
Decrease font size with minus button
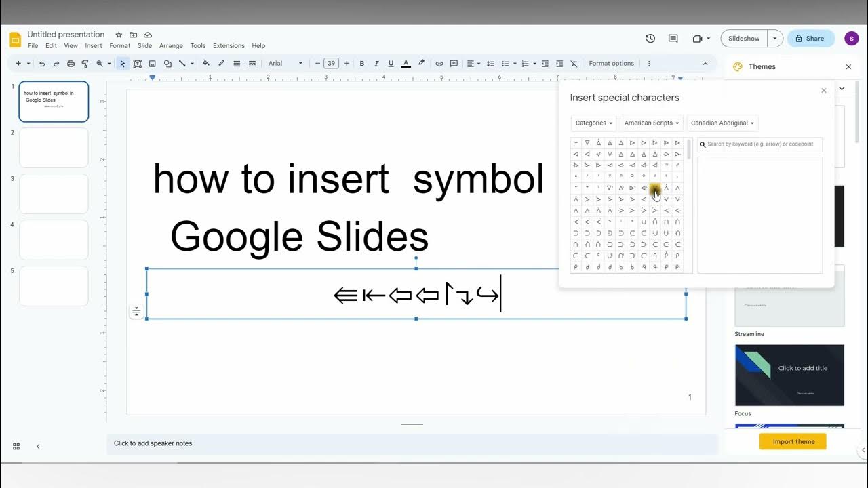[x=317, y=64]
